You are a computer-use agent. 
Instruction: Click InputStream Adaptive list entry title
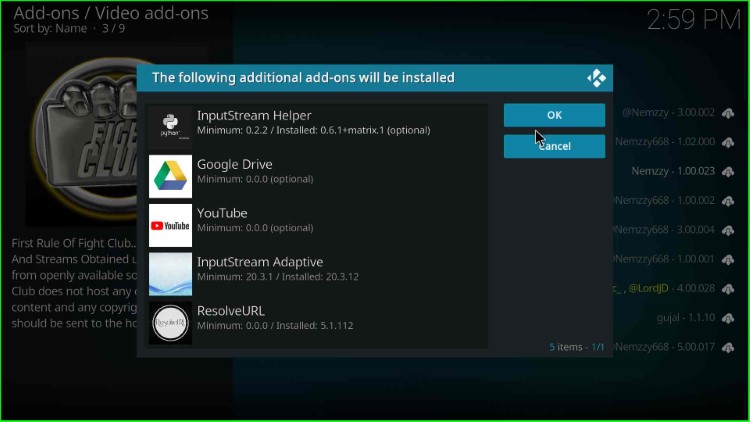[x=260, y=262]
